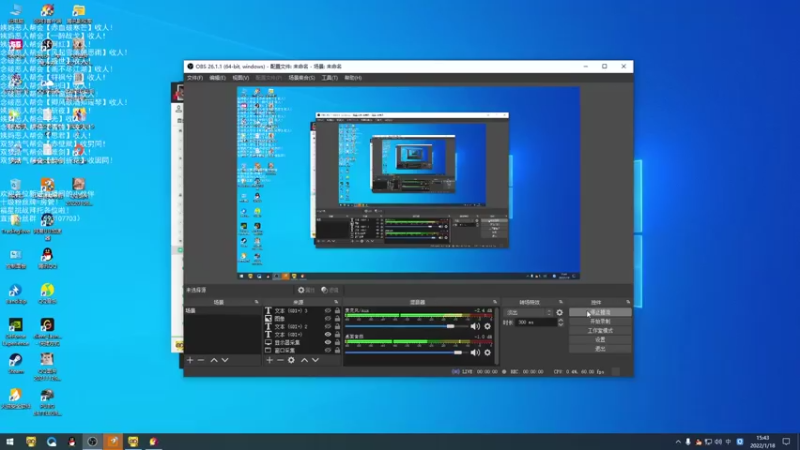Show hidden system tray icons chevron
800x450 pixels.
[x=678, y=441]
